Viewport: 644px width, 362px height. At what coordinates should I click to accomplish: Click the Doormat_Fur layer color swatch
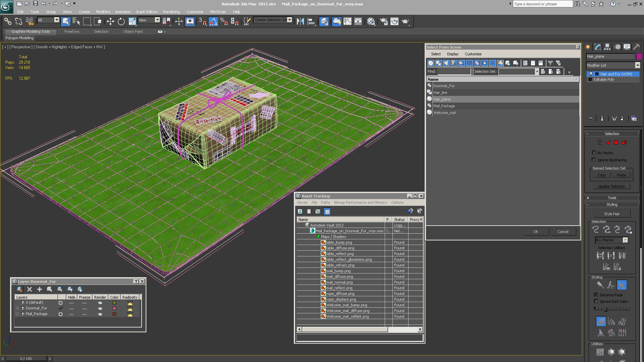click(x=114, y=308)
